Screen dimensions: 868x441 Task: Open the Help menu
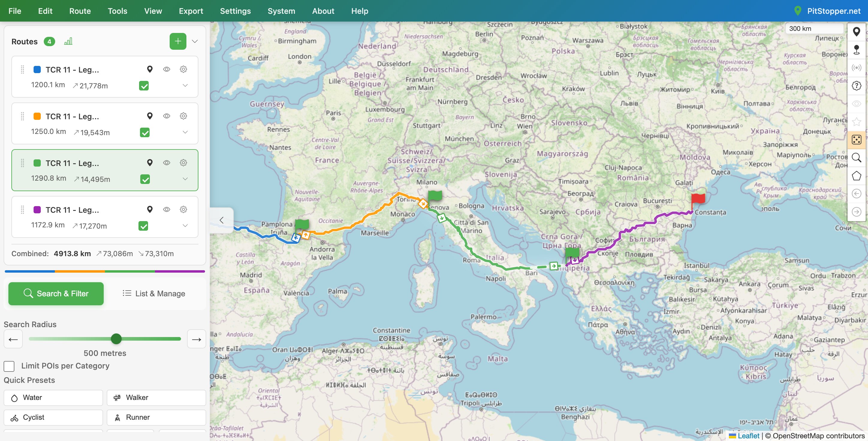[x=360, y=11]
